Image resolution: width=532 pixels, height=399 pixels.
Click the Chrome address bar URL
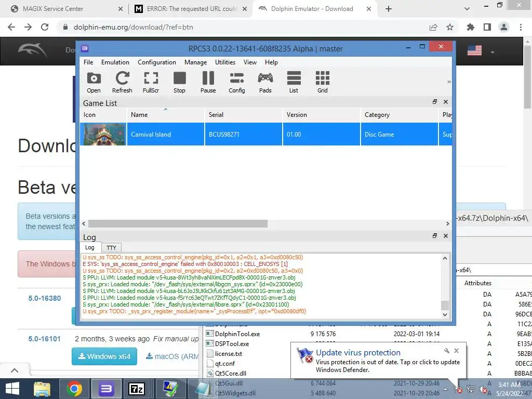point(134,27)
